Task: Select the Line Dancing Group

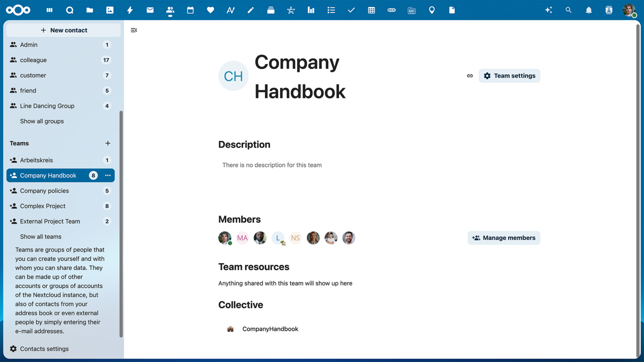Action: [47, 106]
